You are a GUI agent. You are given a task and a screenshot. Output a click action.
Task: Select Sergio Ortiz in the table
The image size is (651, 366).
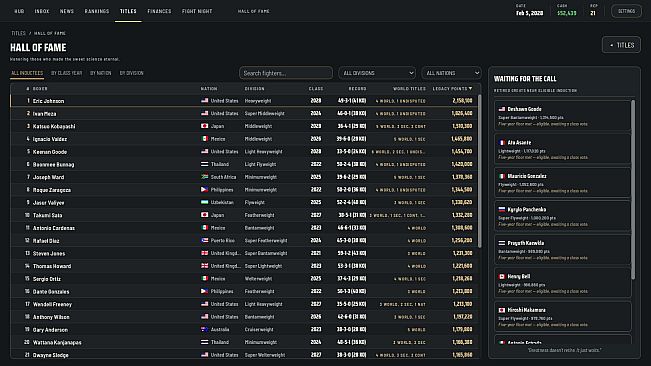tap(244, 278)
